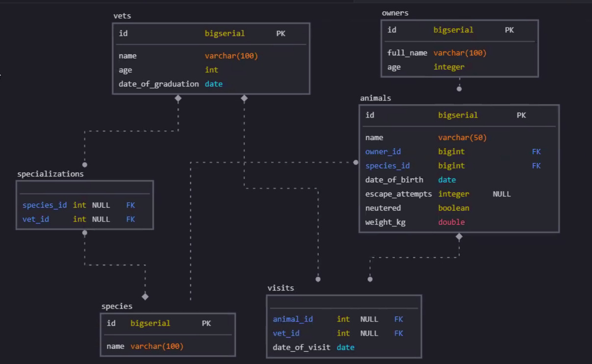This screenshot has width=592, height=364.
Task: Select the circle connector above the visits table
Action: 318,279
